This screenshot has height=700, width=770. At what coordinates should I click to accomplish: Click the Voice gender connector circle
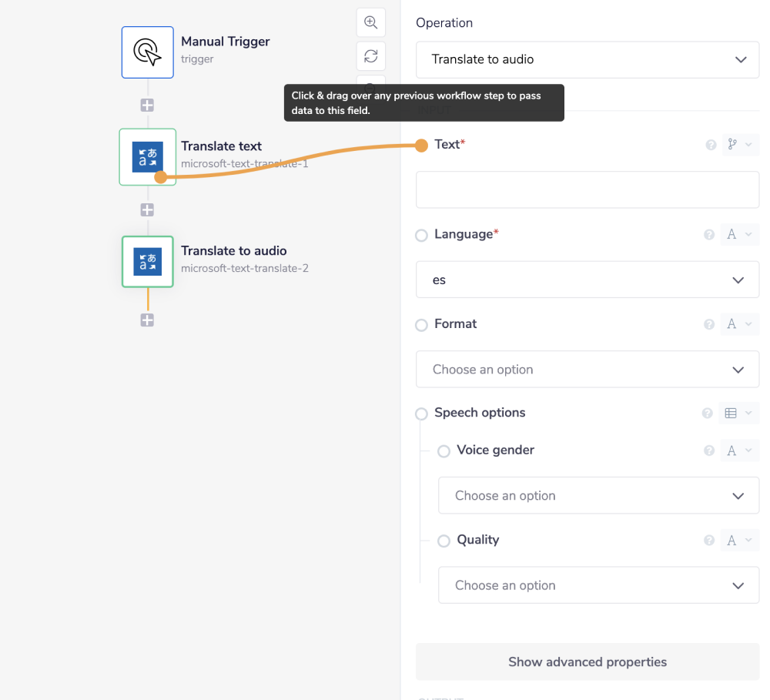(x=444, y=451)
